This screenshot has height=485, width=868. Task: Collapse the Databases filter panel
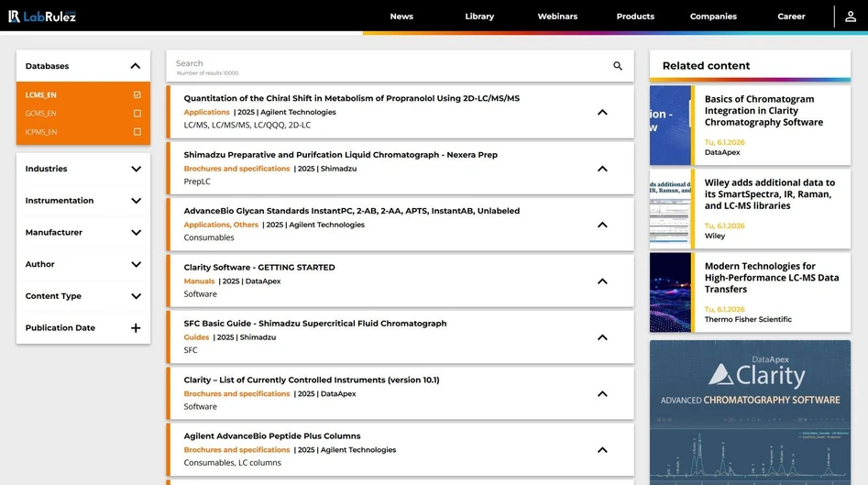pos(135,66)
